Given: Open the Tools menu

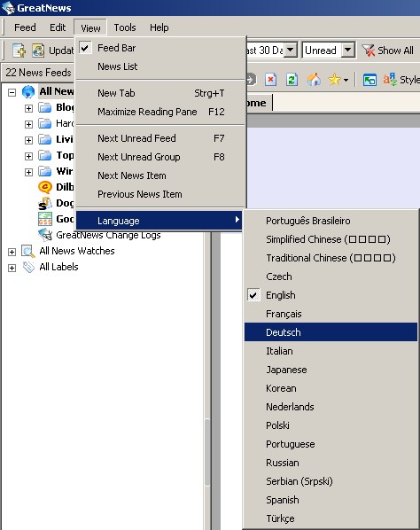Looking at the screenshot, I should (125, 27).
